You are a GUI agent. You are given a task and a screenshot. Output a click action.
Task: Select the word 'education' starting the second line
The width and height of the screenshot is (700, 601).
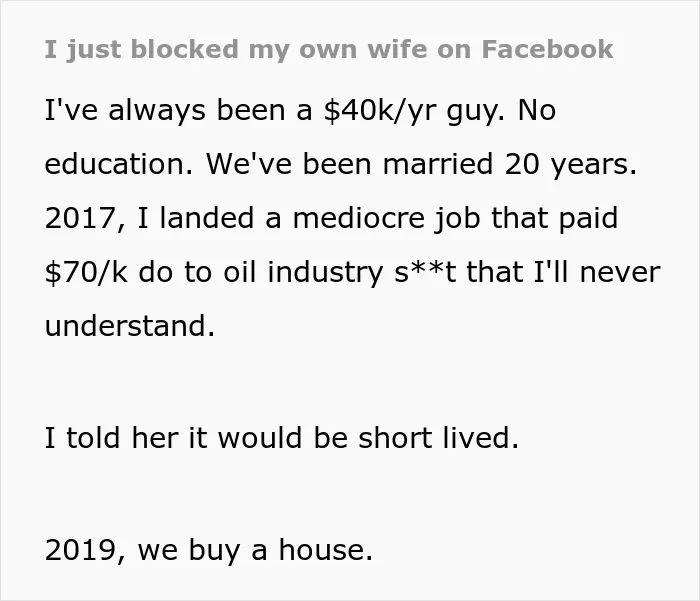[x=114, y=164]
